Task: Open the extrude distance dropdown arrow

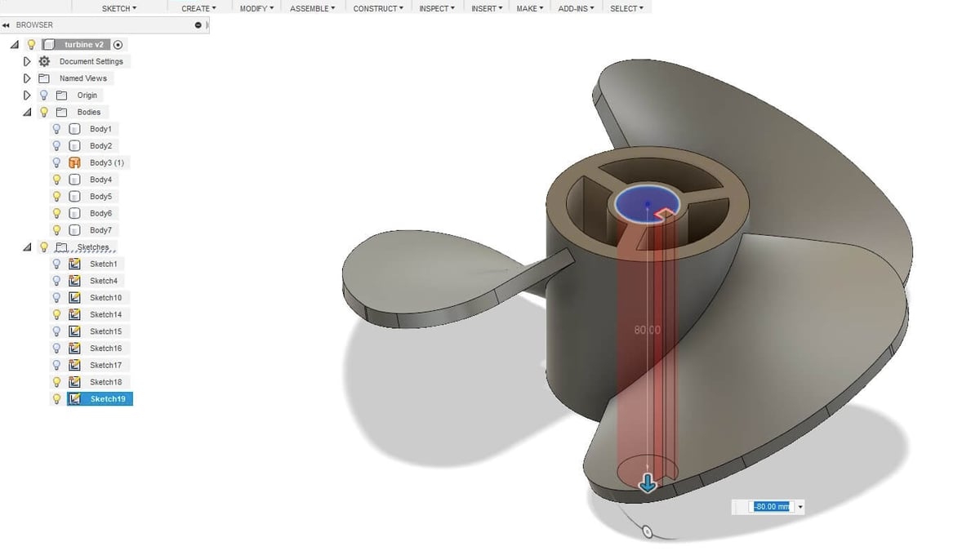Action: click(x=800, y=507)
